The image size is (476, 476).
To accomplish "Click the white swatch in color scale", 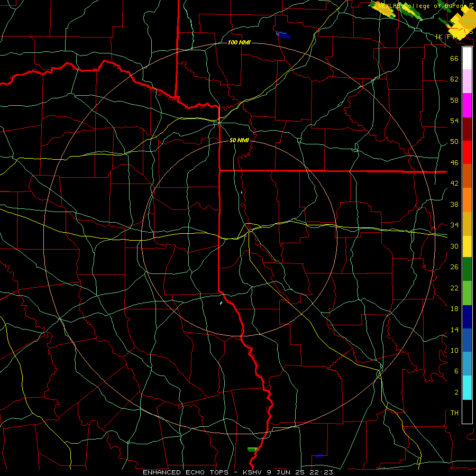I will coord(467,58).
